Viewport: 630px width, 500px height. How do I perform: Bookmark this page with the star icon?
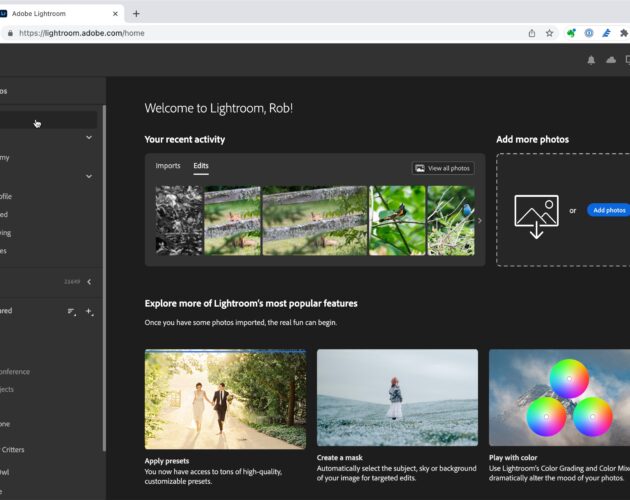(x=549, y=33)
